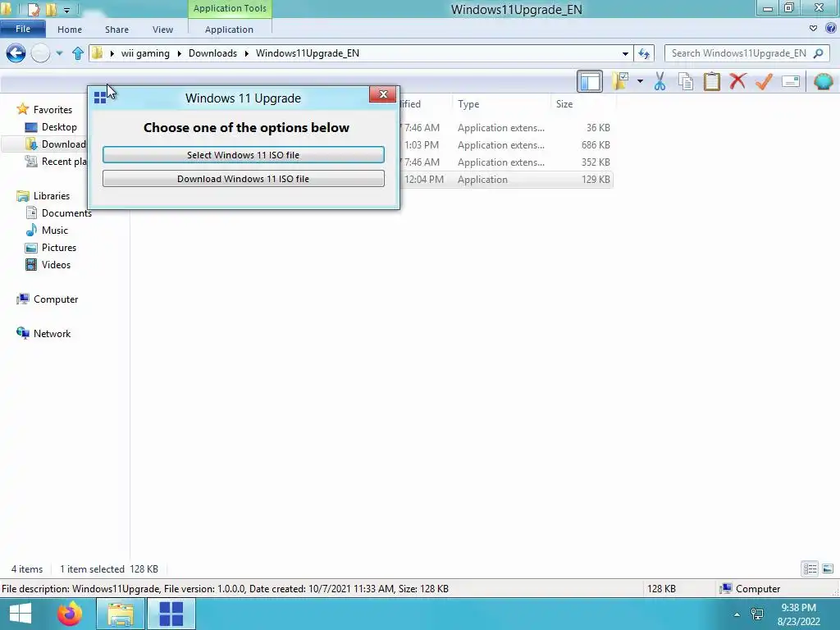840x630 pixels.
Task: Show hidden tray icons arrow
Action: 737,614
